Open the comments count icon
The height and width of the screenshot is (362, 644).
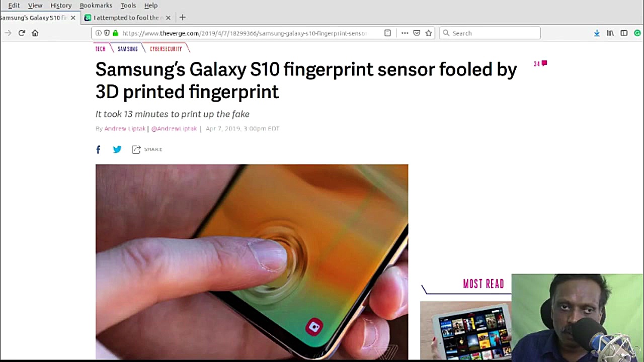coord(540,64)
